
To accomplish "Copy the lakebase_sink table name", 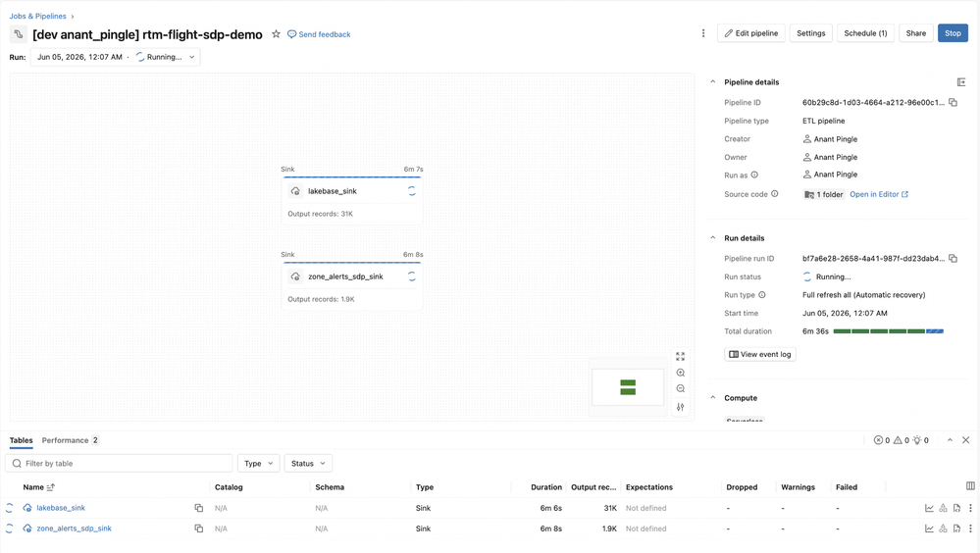I will 199,508.
